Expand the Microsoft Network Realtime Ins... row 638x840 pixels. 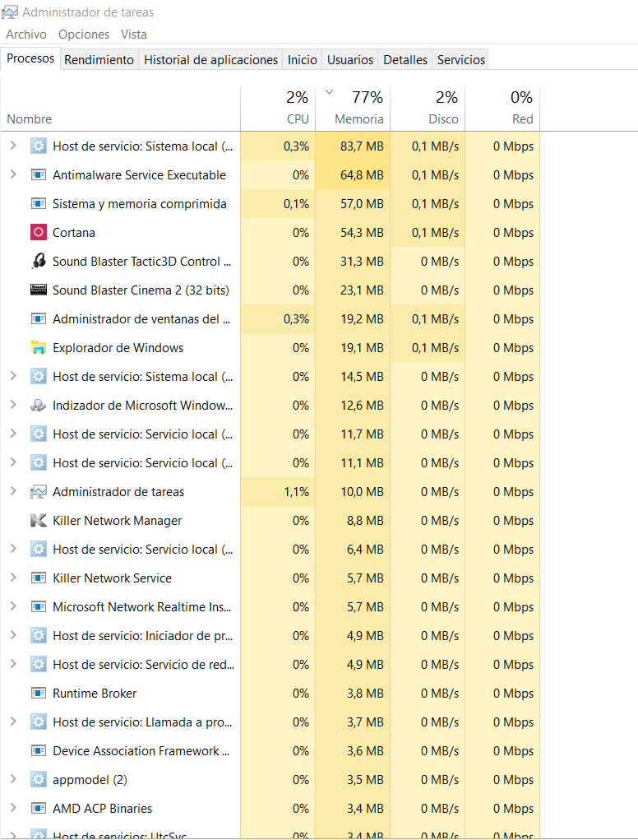13,606
